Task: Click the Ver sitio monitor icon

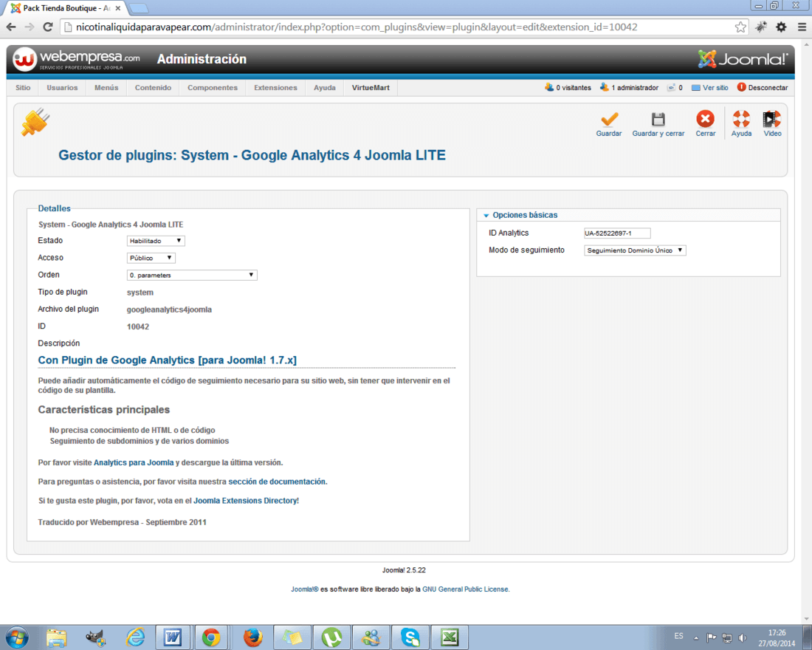Action: tap(696, 88)
